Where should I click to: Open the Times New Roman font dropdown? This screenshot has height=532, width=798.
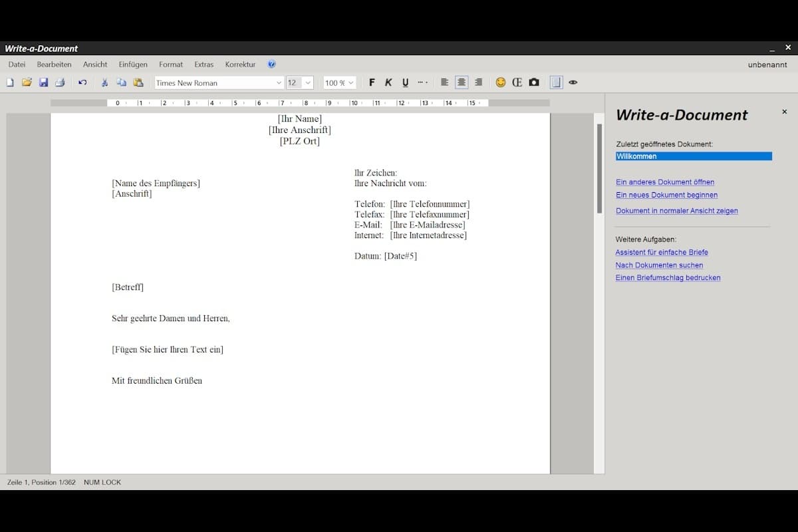(x=281, y=82)
